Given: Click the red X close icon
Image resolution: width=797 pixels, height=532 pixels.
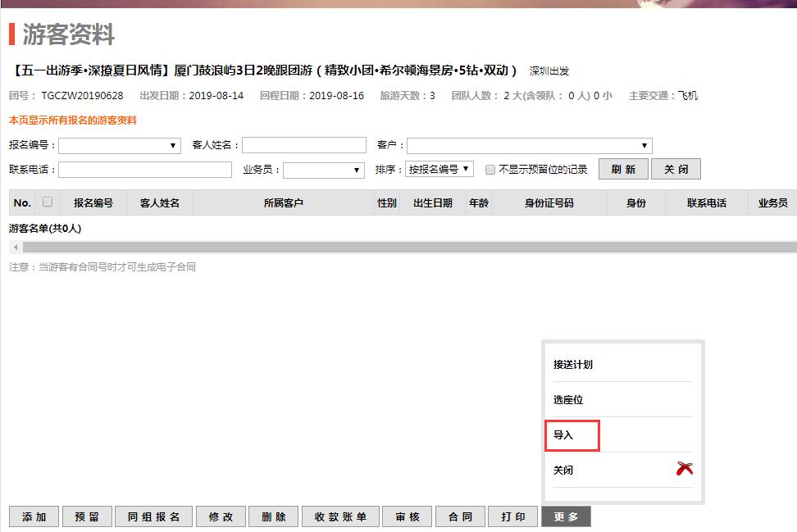Looking at the screenshot, I should pyautogui.click(x=685, y=469).
